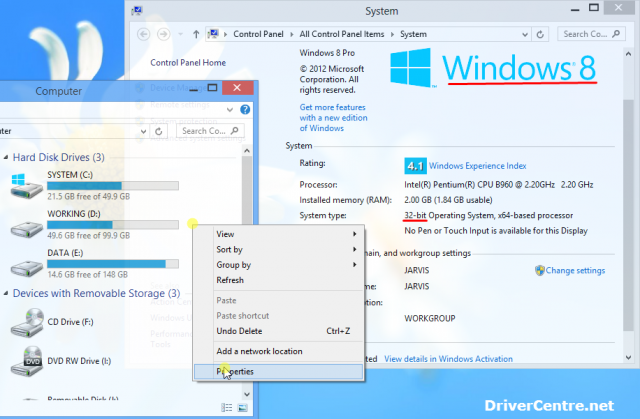The height and width of the screenshot is (419, 640).
Task: Open Control Panel Home link
Action: click(188, 62)
